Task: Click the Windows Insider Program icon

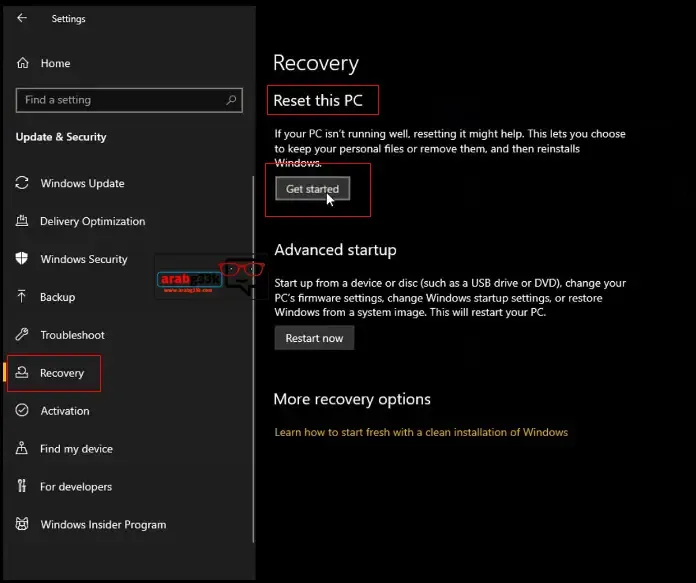Action: click(x=22, y=524)
